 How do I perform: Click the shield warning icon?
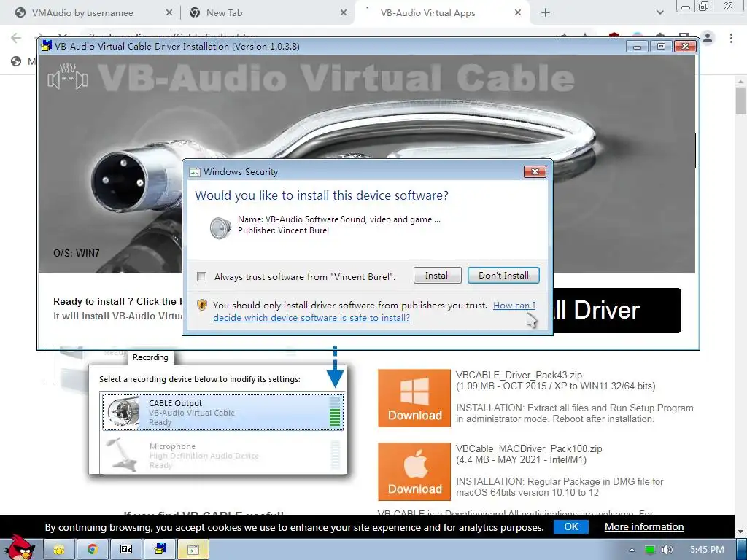(x=202, y=305)
